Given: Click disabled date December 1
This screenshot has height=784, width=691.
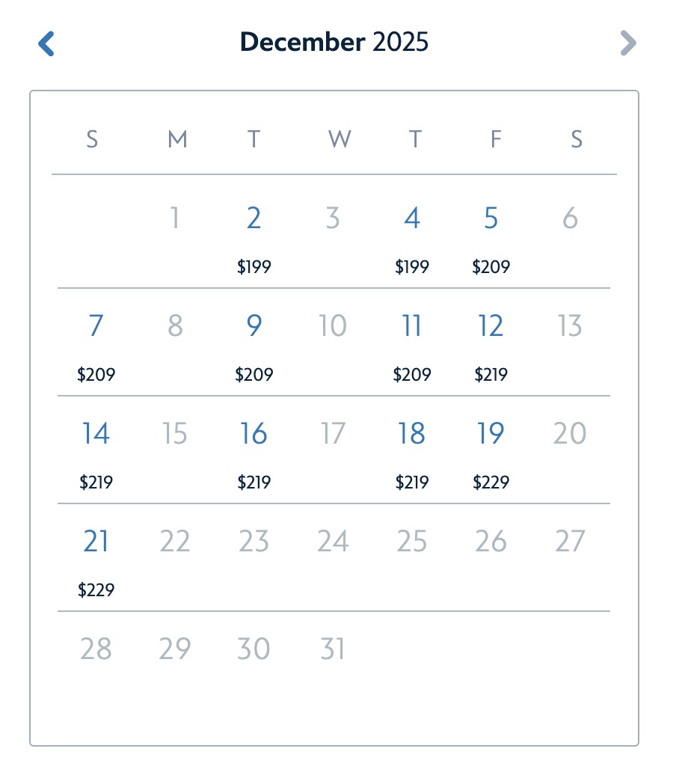Looking at the screenshot, I should coord(175,218).
